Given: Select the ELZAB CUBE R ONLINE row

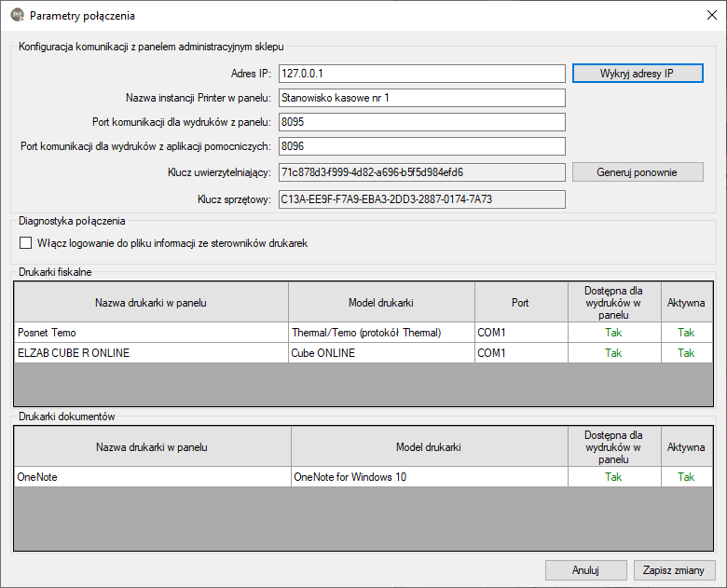Looking at the screenshot, I should pyautogui.click(x=151, y=353).
